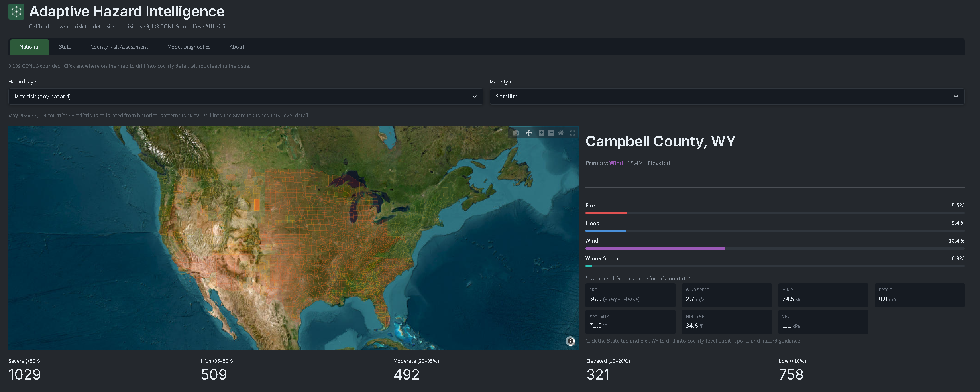Click the purple Wind primary hazard label

pyautogui.click(x=616, y=163)
